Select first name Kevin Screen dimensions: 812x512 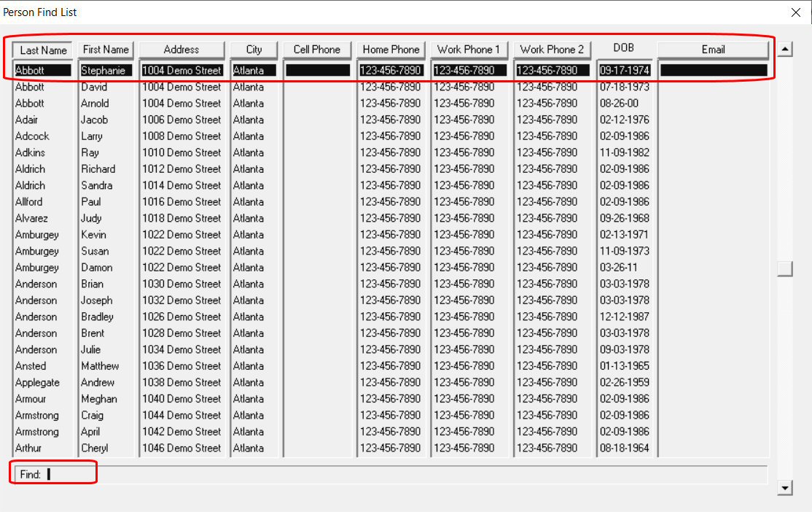pyautogui.click(x=93, y=235)
